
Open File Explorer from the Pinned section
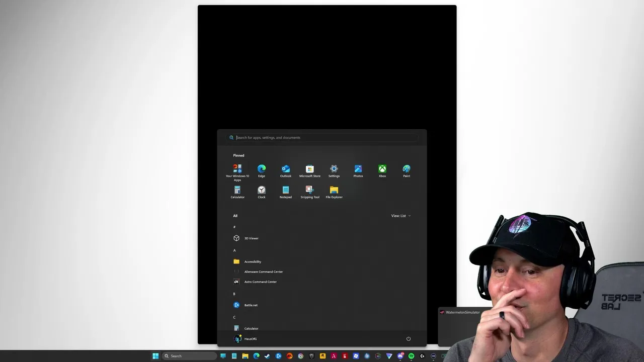334,192
